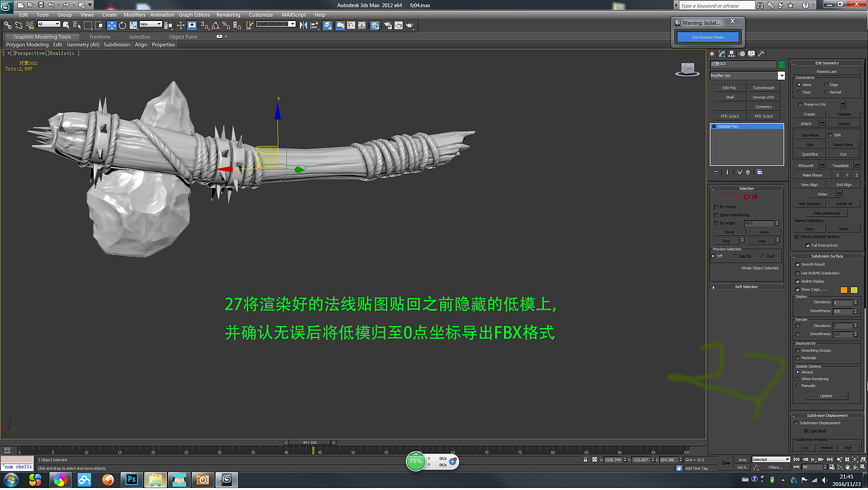Click the Unwrap UVW modifier button
The image size is (868, 490).
tap(764, 97)
